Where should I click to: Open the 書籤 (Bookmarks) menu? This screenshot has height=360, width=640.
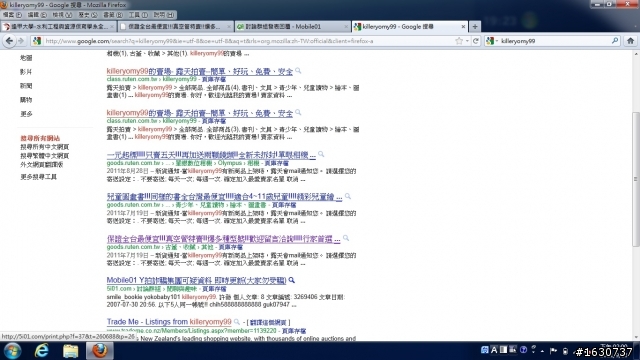(x=113, y=15)
